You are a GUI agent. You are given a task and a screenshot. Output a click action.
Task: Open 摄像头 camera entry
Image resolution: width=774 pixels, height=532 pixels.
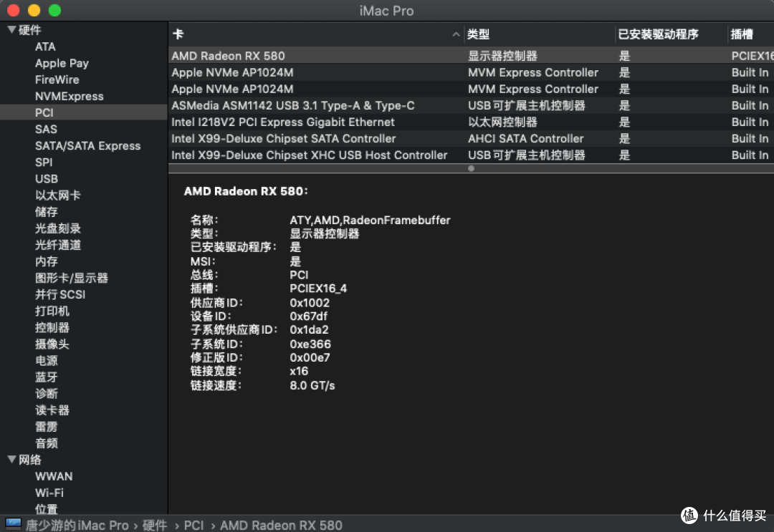(52, 344)
